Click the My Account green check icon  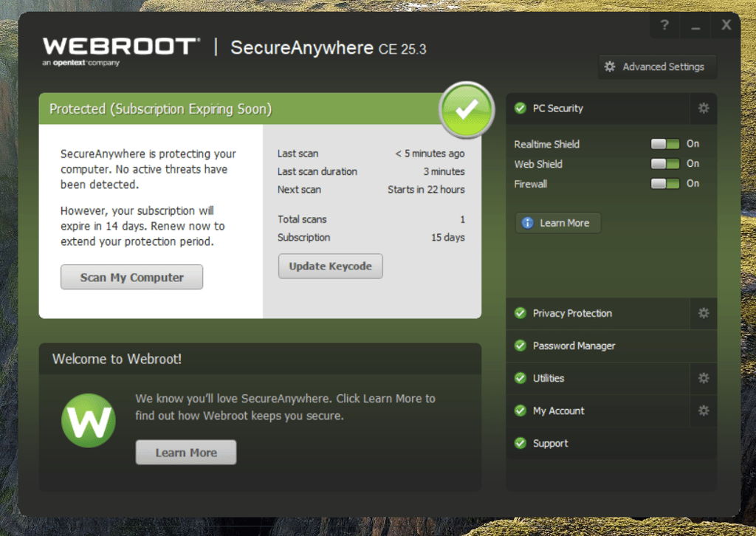click(520, 410)
